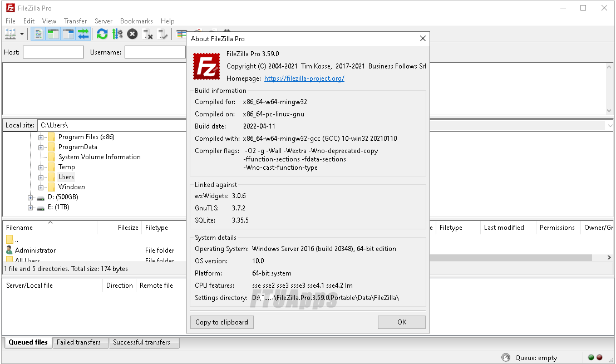
Task: Toggle local directory tree display
Action: pos(53,34)
